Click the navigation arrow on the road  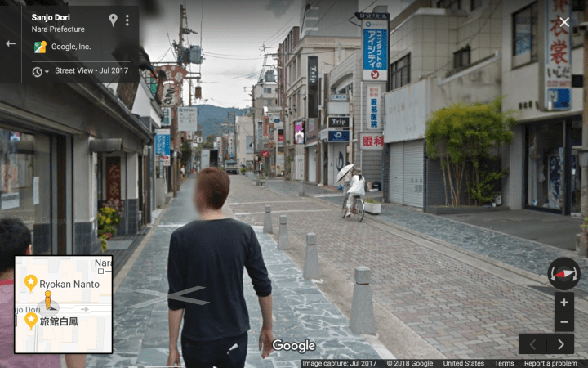(170, 297)
